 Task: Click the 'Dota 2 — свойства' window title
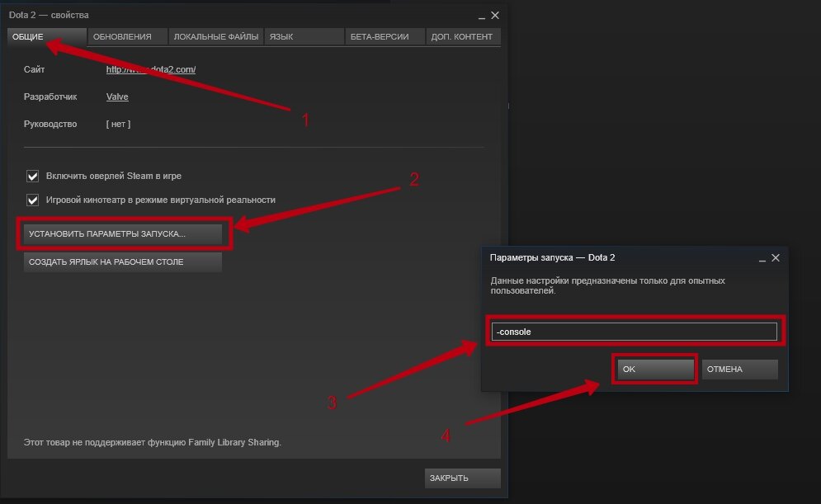coord(49,15)
